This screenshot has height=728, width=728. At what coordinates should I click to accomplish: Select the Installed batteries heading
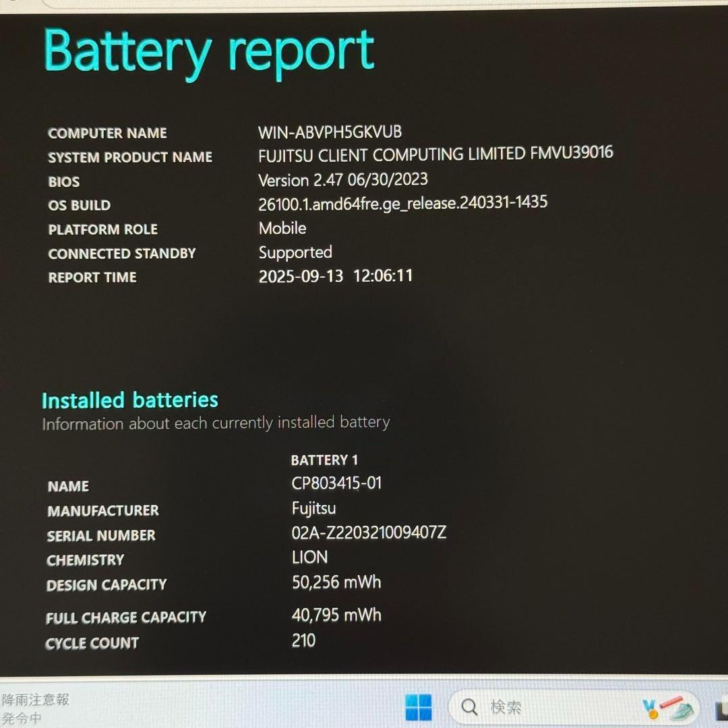tap(130, 400)
